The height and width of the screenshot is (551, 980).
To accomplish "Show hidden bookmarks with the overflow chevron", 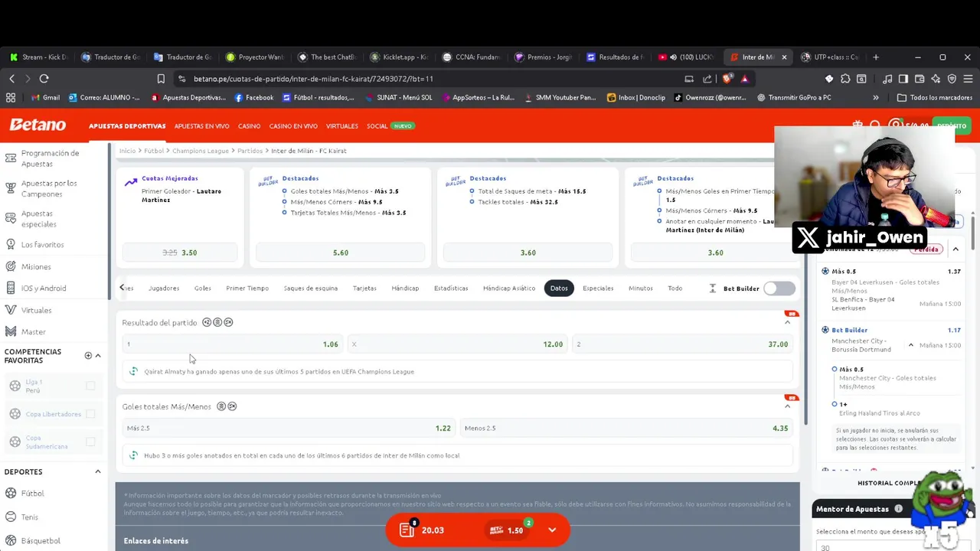I will pyautogui.click(x=876, y=98).
